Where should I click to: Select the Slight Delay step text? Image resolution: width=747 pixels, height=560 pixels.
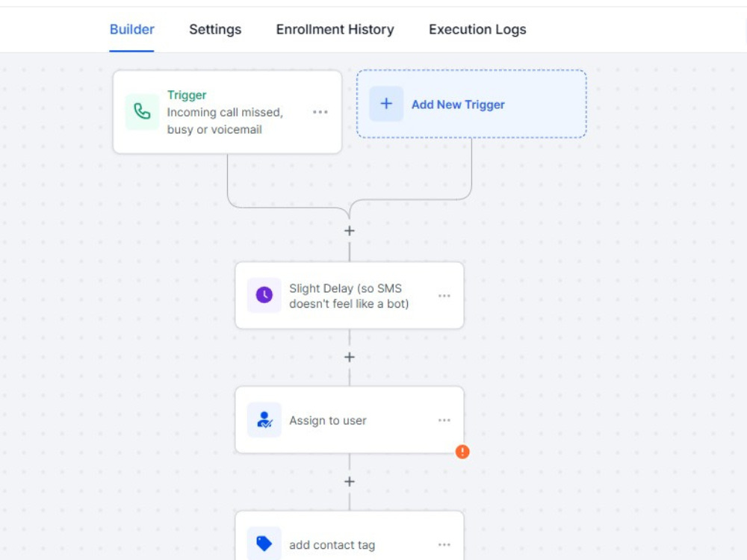coord(349,296)
